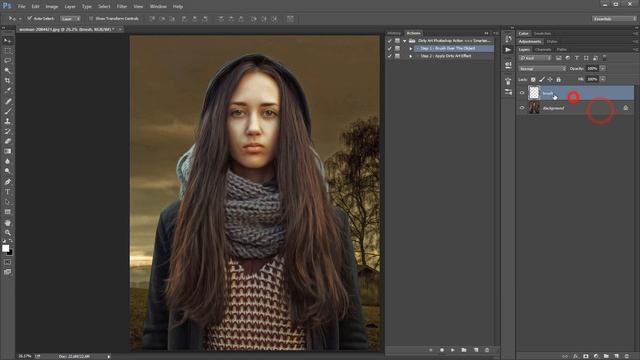Screen dimensions: 640x360
Task: Open the Auto-Select Layer dropdown
Action: point(70,19)
